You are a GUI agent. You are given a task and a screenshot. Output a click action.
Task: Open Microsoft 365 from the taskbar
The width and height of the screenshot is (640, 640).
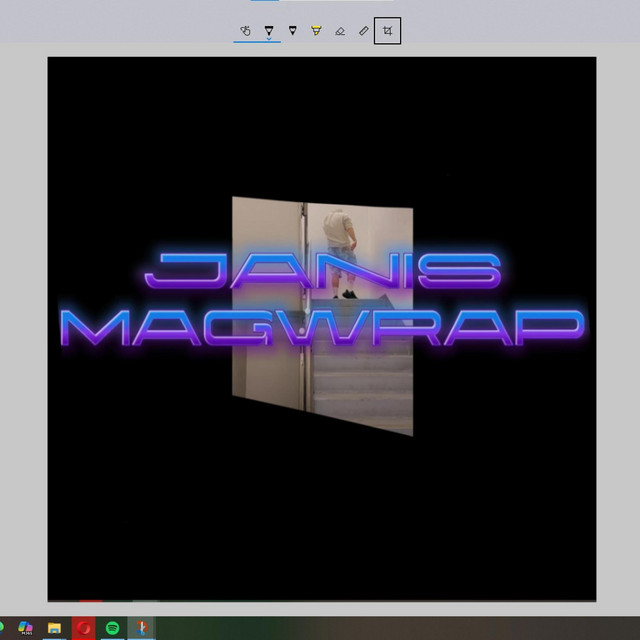[x=26, y=628]
